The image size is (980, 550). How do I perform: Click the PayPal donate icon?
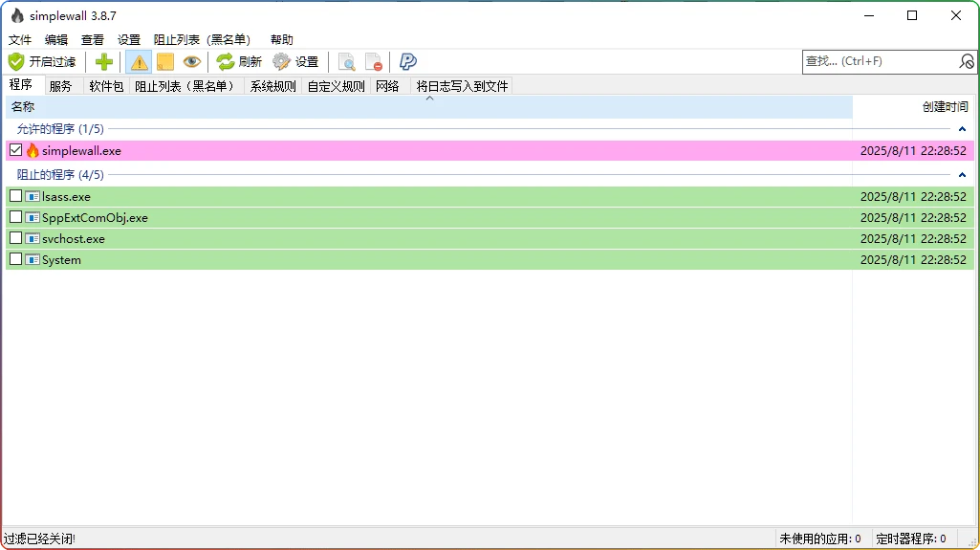(x=407, y=61)
